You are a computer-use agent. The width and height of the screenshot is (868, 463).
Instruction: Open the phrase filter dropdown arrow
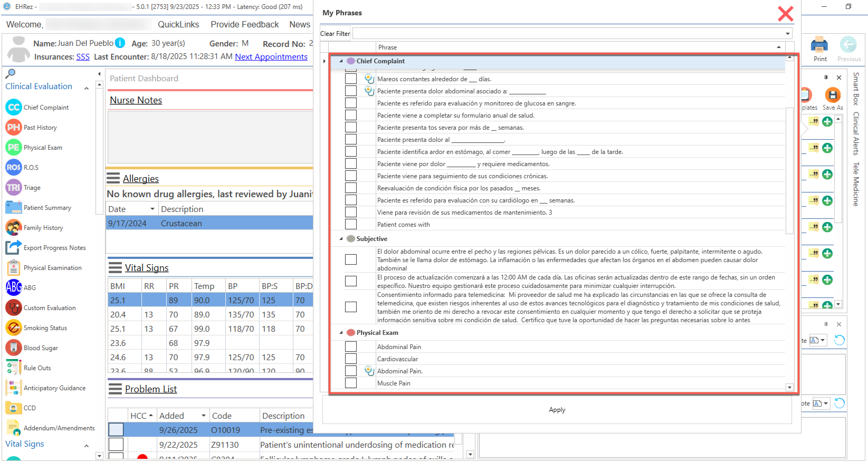(x=788, y=34)
